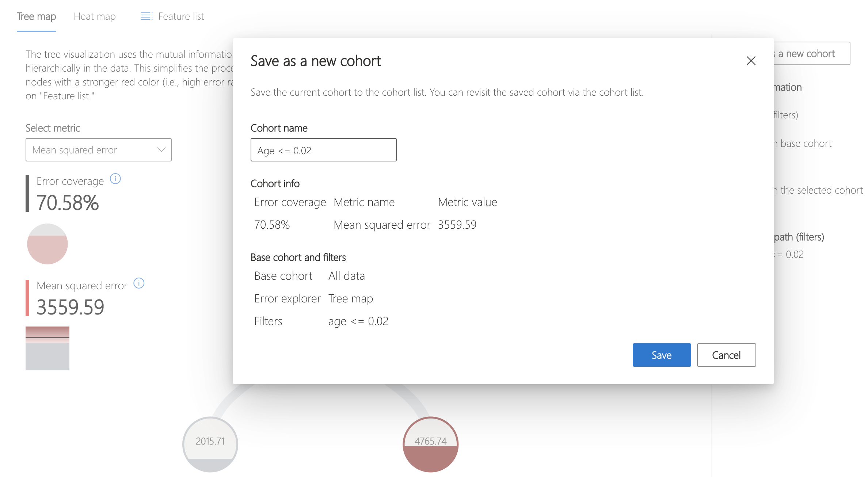Cancel saving the cohort
868x477 pixels.
pyautogui.click(x=726, y=355)
